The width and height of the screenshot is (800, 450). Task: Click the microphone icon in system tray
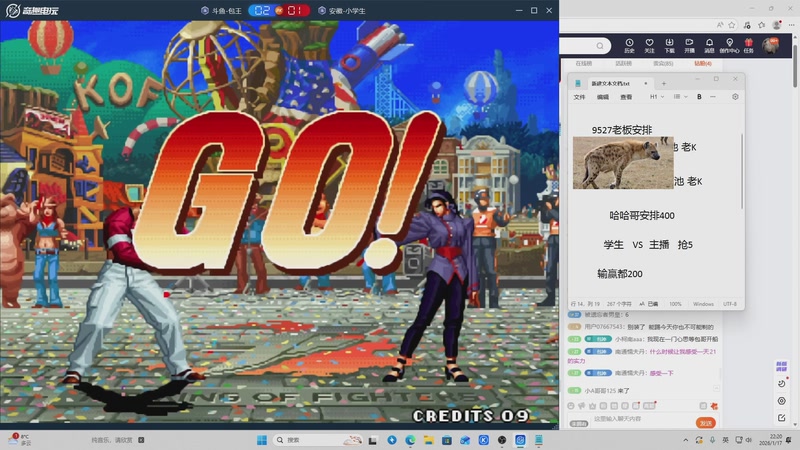(x=712, y=440)
